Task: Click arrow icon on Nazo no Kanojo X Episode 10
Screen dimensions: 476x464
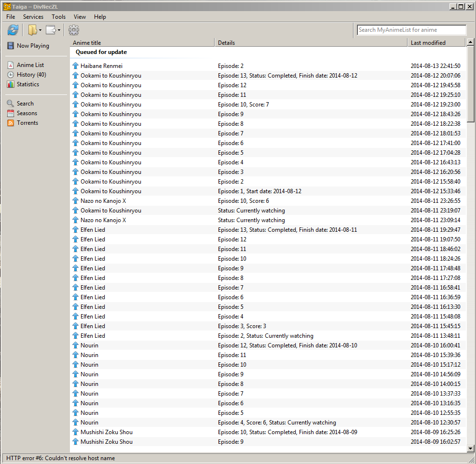Action: (76, 201)
